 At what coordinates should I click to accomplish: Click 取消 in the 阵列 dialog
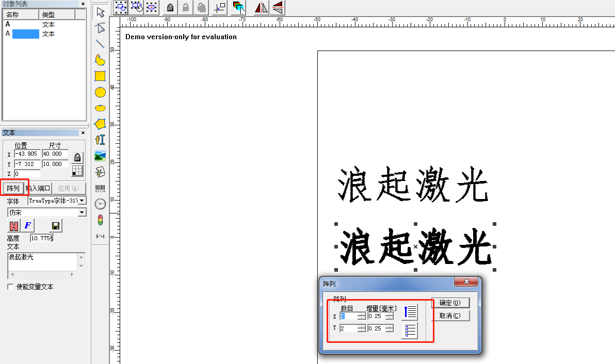(x=449, y=315)
